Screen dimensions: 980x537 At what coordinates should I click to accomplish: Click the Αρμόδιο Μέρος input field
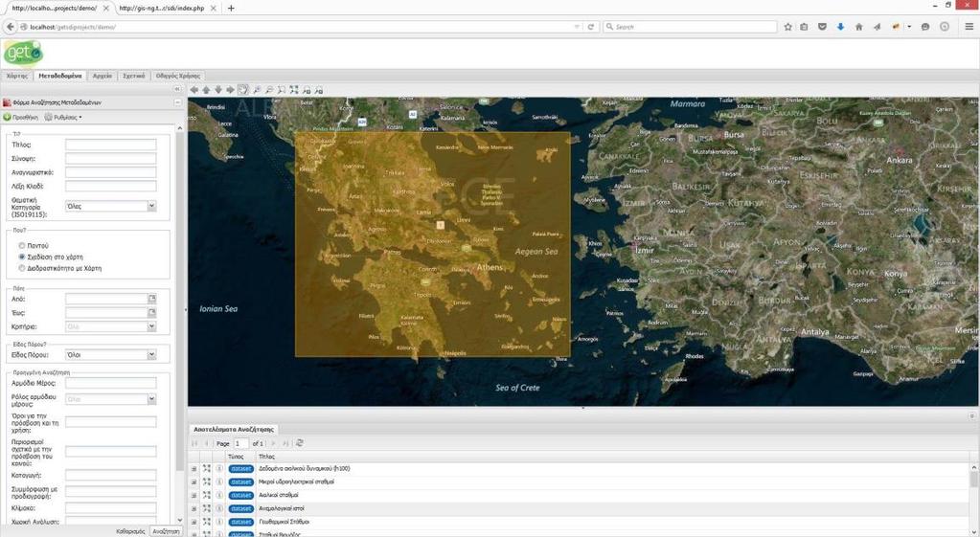[110, 383]
